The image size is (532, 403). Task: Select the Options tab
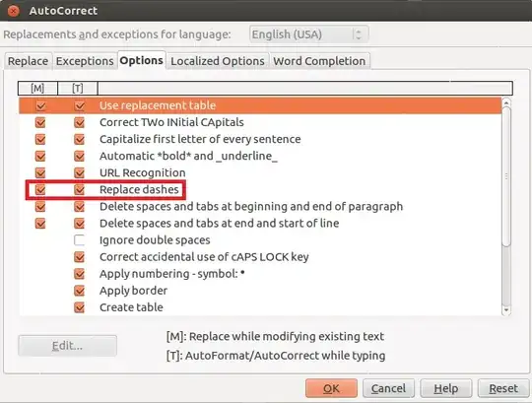point(142,60)
